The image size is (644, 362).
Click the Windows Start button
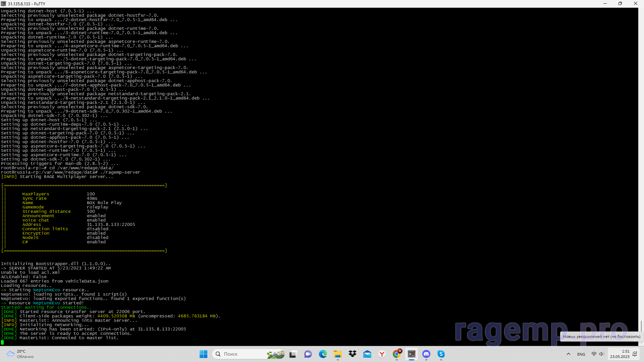pyautogui.click(x=203, y=354)
